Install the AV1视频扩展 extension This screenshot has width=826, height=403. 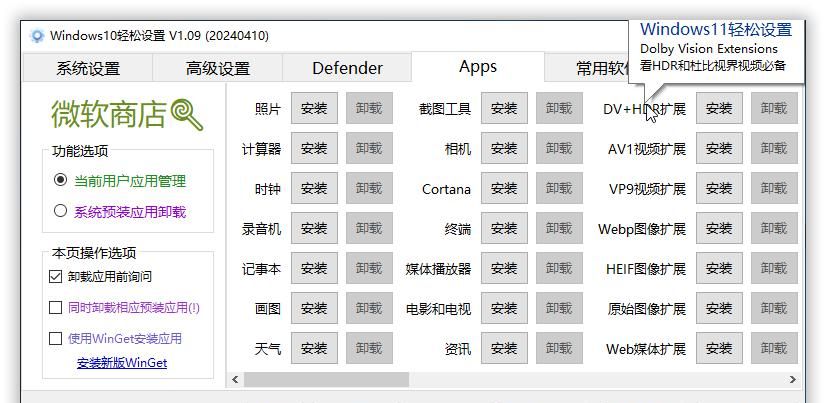point(720,149)
